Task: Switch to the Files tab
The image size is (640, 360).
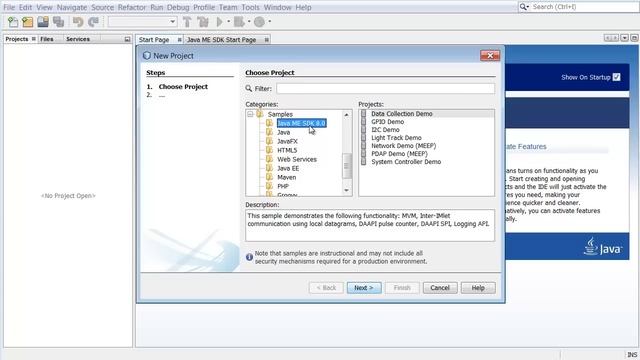Action: click(x=47, y=39)
